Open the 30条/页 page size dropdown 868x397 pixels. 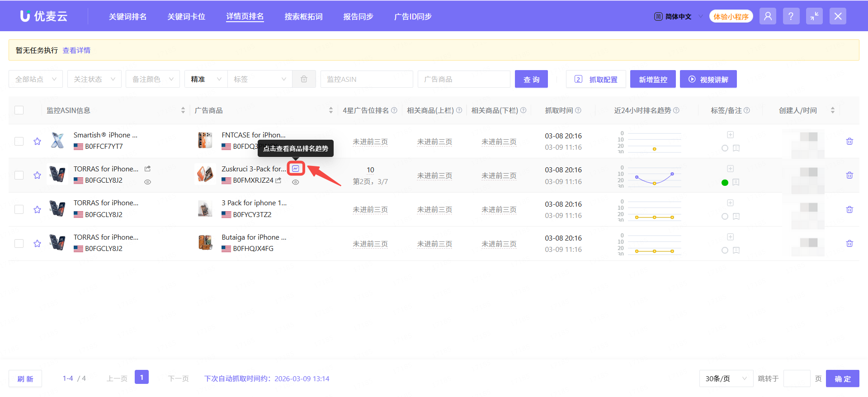[726, 378]
